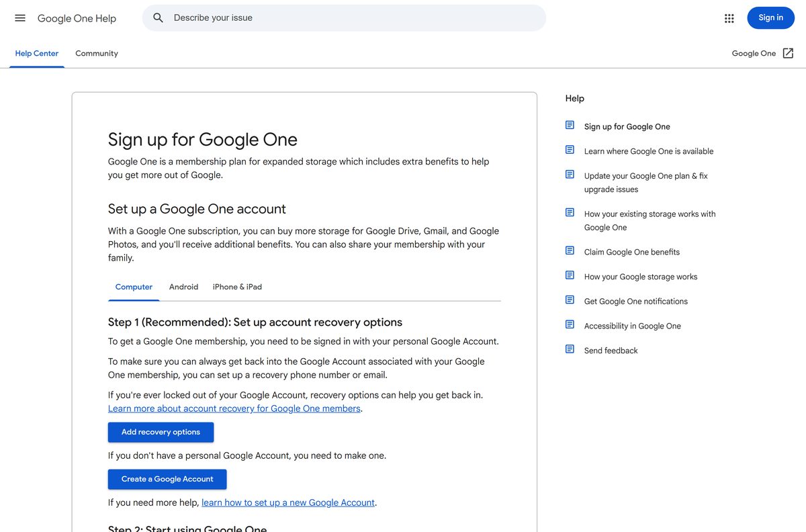Click the external link icon beside Google One
806x532 pixels.
789,53
